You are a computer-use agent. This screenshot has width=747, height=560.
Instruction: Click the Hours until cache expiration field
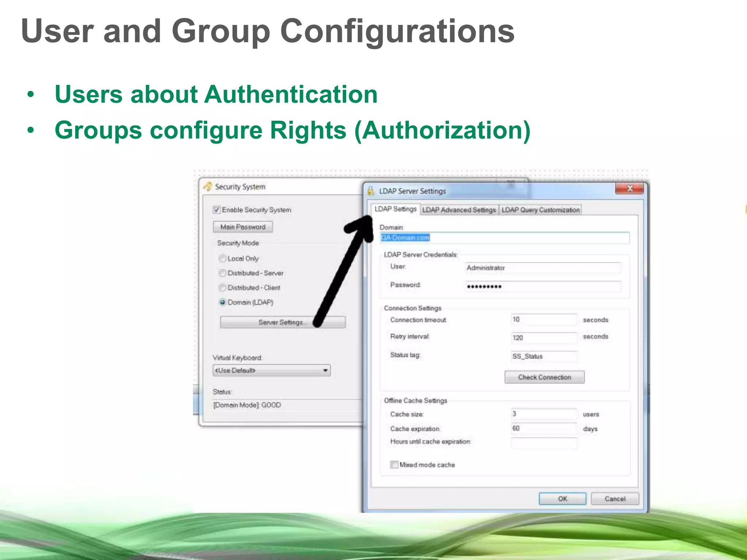544,443
